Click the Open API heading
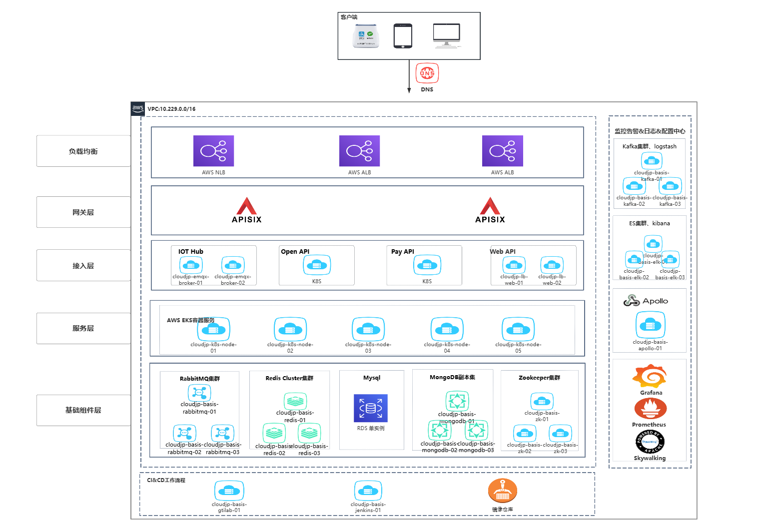The height and width of the screenshot is (532, 757). click(x=295, y=251)
